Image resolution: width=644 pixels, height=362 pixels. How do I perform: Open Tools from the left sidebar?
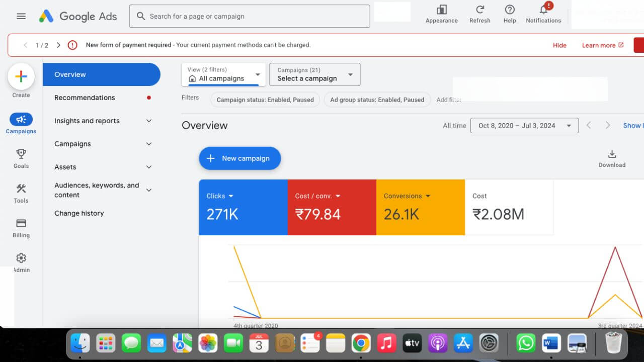(x=21, y=189)
